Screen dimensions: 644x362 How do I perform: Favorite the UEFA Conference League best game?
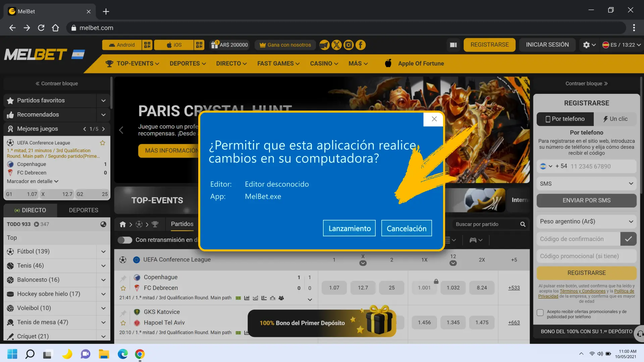tap(103, 143)
